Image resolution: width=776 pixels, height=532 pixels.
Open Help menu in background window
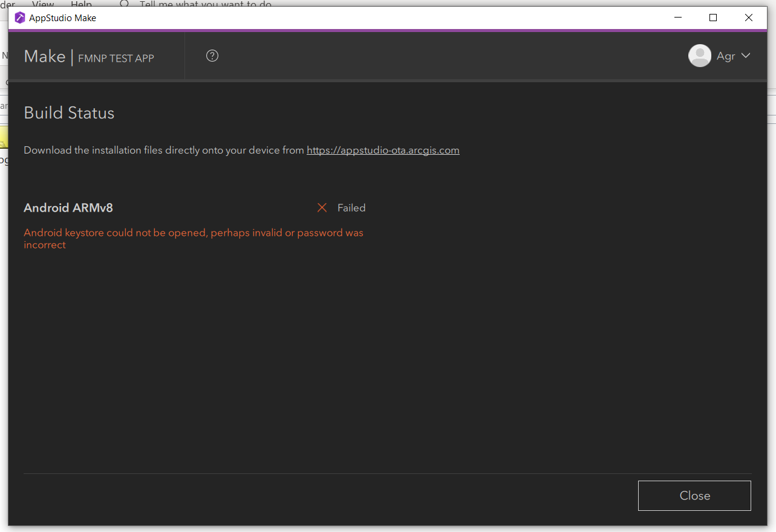(82, 4)
